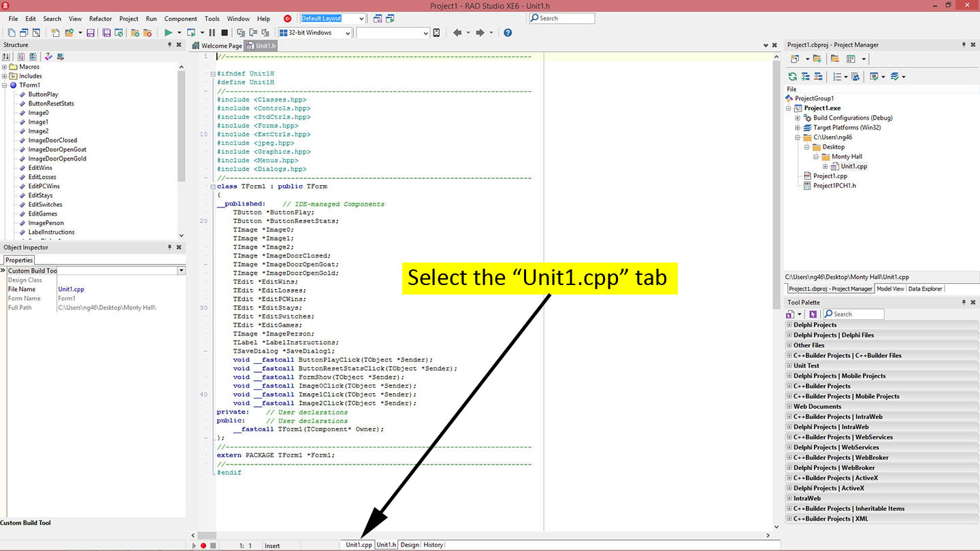
Task: Open the File menu
Action: [13, 18]
